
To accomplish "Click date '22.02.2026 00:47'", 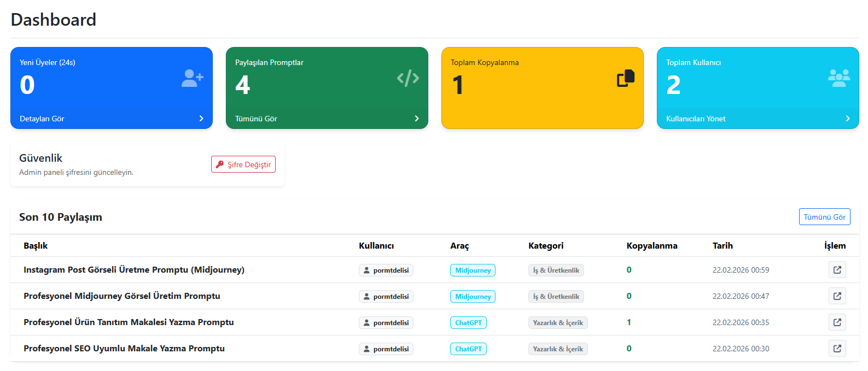I will click(741, 296).
